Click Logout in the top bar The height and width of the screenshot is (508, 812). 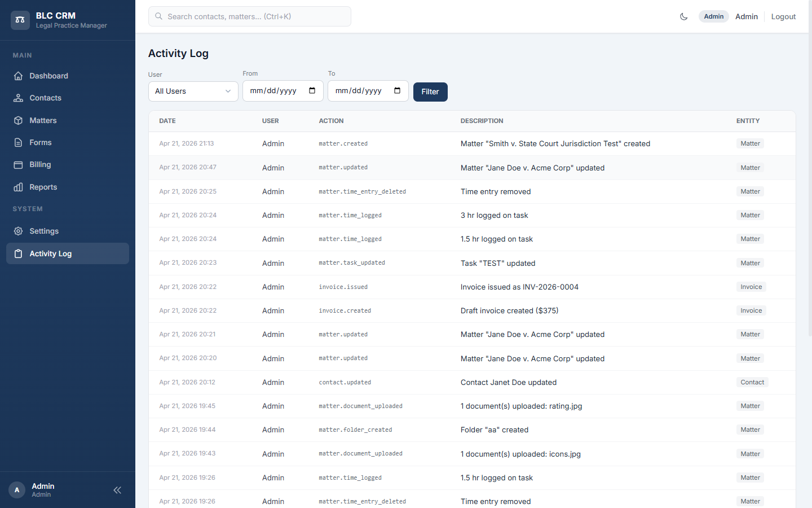point(783,16)
